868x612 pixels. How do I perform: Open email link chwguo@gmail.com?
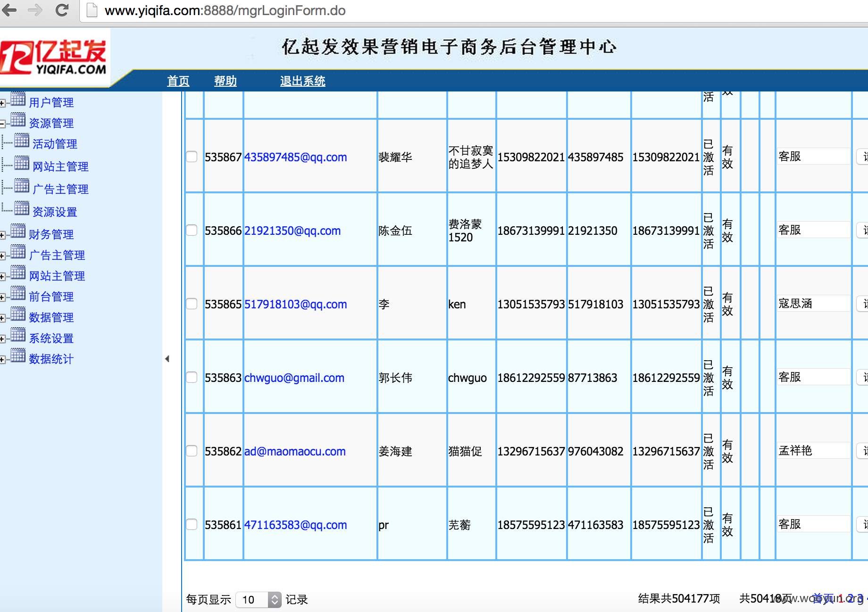(294, 378)
